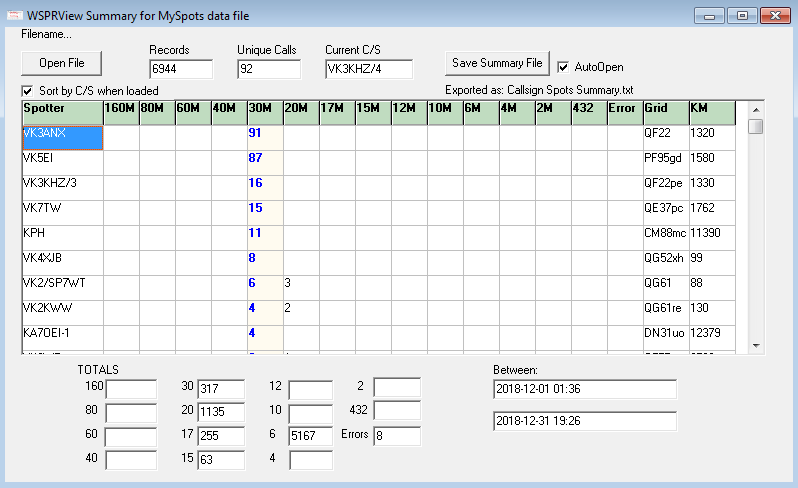Click the Spotter column header
798x488 pixels.
[62, 108]
